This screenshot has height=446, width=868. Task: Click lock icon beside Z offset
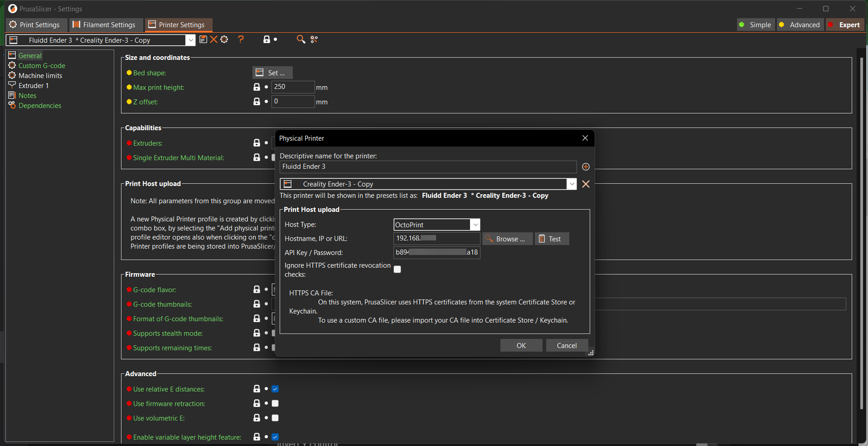pyautogui.click(x=257, y=101)
